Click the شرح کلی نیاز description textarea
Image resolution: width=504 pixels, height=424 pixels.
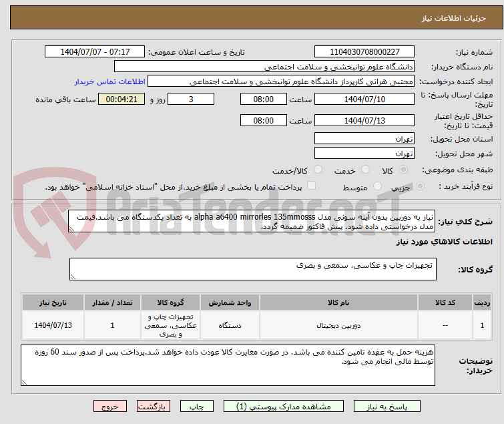point(252,221)
